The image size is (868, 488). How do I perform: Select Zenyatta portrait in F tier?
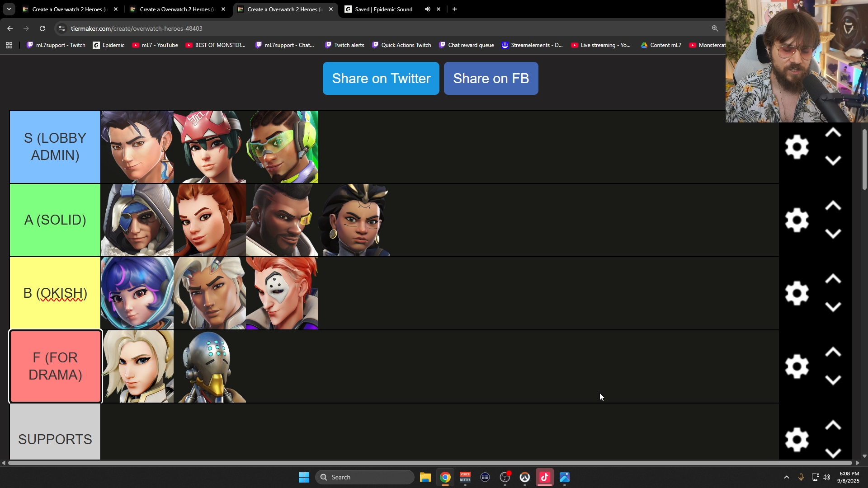click(x=210, y=366)
